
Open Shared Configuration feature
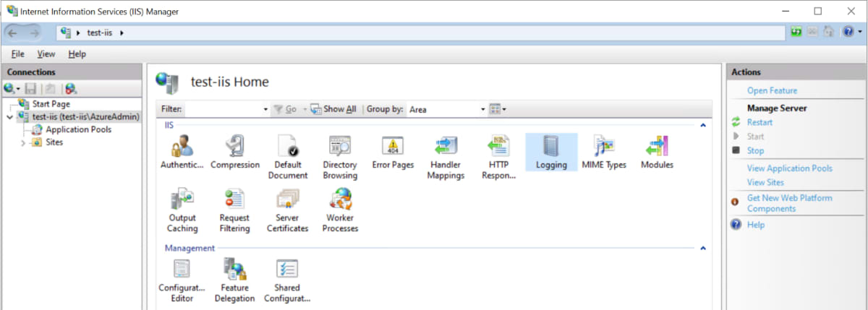tap(287, 280)
